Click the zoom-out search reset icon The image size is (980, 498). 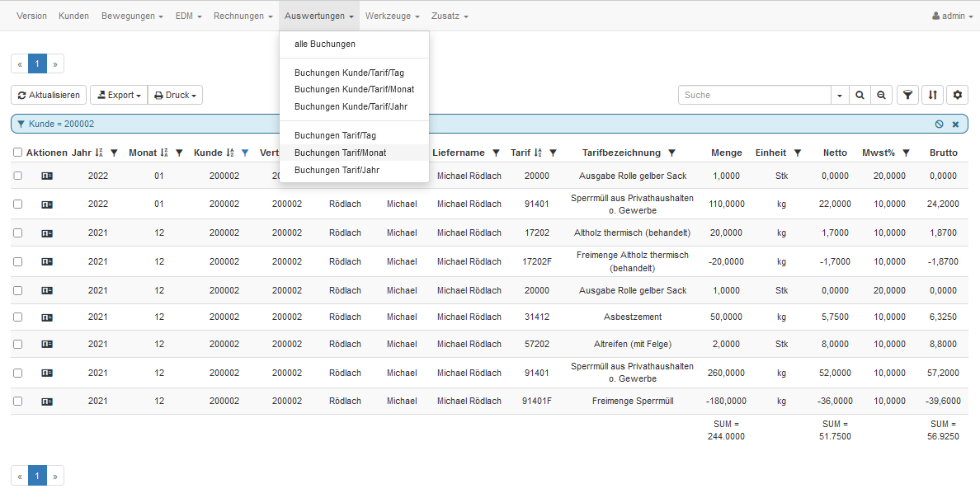coord(883,95)
